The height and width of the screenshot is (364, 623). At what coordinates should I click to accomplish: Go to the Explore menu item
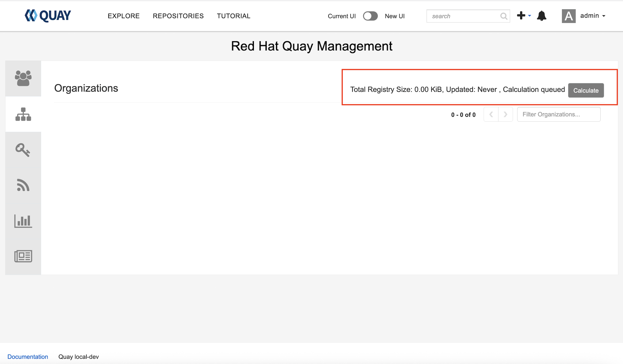124,16
